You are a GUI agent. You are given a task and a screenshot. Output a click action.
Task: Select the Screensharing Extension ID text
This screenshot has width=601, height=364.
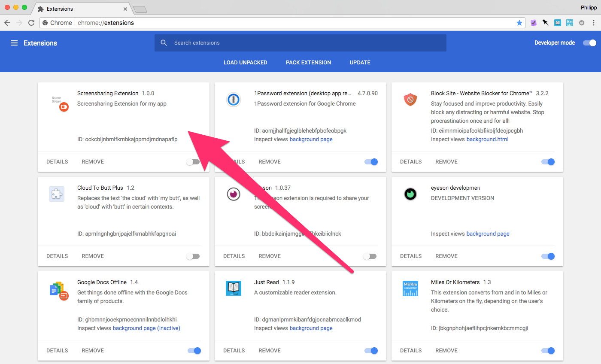[127, 140]
